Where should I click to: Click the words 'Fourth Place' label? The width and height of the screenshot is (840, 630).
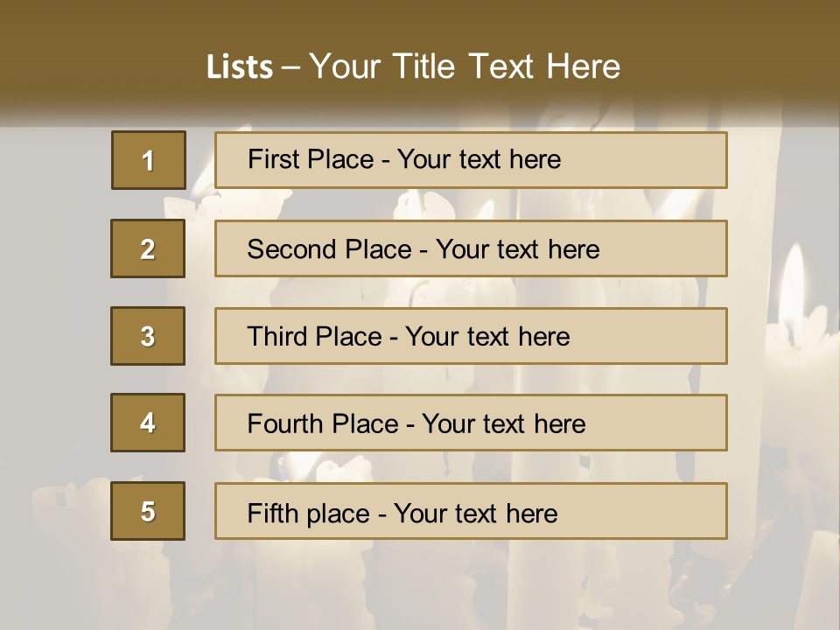tap(323, 423)
